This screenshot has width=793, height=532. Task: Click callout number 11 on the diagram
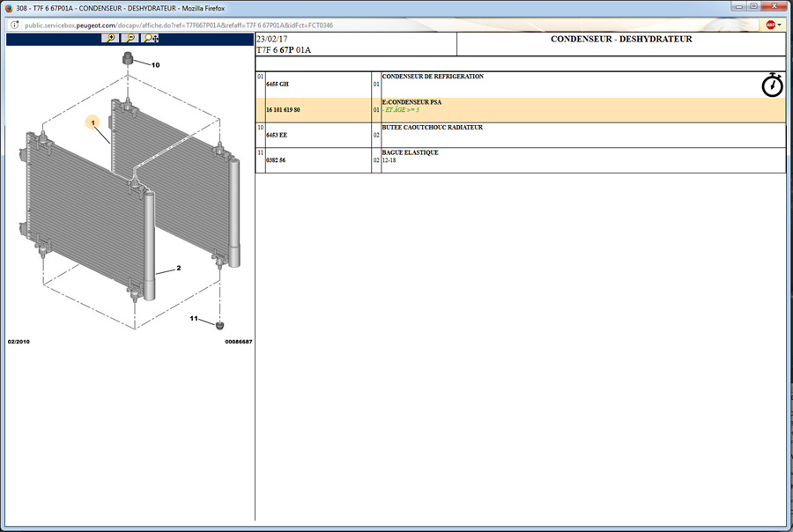(194, 318)
